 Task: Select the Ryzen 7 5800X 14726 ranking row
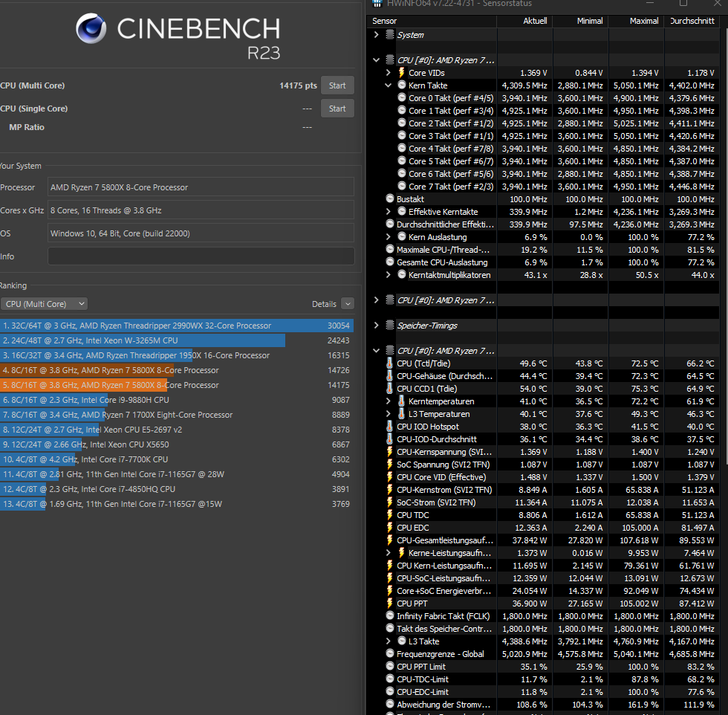click(177, 370)
